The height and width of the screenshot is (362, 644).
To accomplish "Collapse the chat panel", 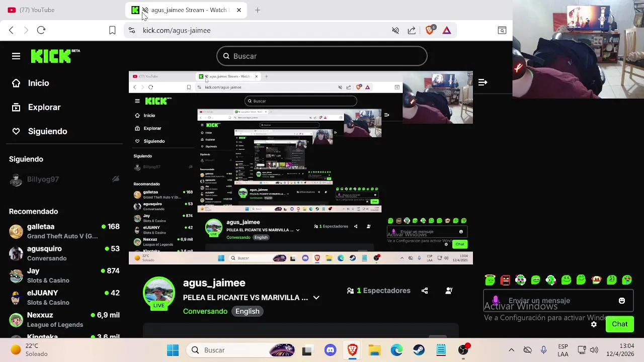I will pyautogui.click(x=482, y=82).
